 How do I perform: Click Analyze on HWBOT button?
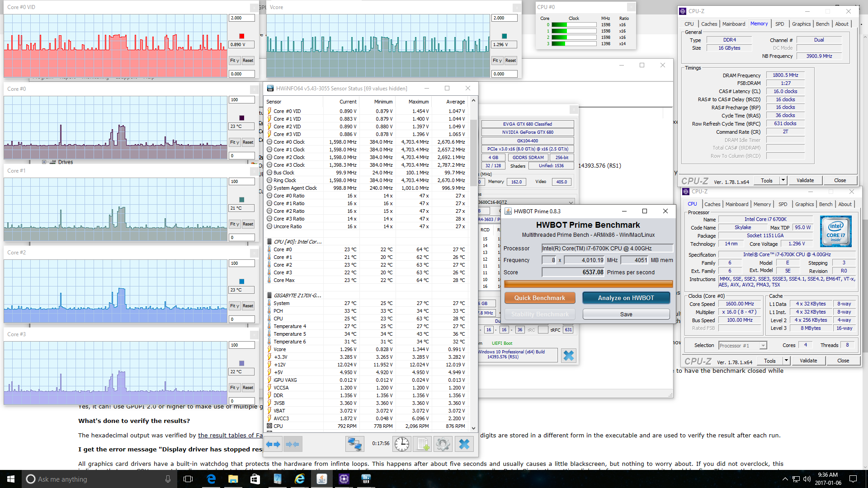click(x=626, y=298)
